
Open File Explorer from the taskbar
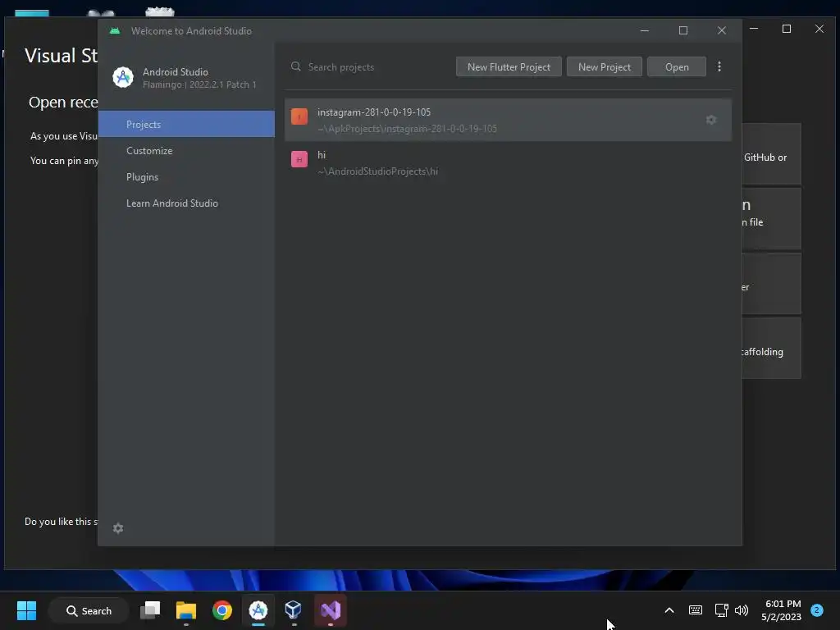click(x=186, y=610)
